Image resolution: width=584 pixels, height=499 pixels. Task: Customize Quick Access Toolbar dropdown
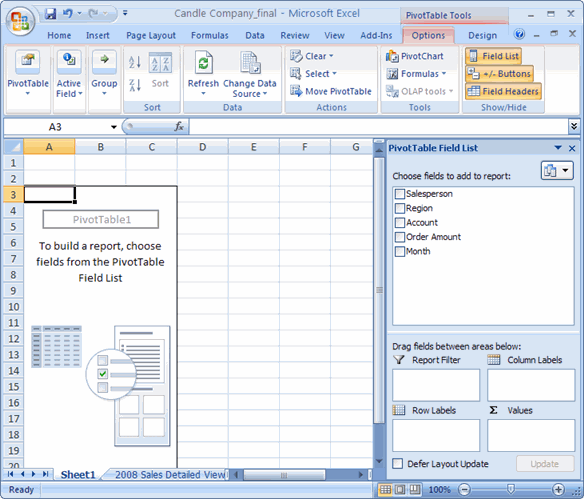pyautogui.click(x=125, y=13)
